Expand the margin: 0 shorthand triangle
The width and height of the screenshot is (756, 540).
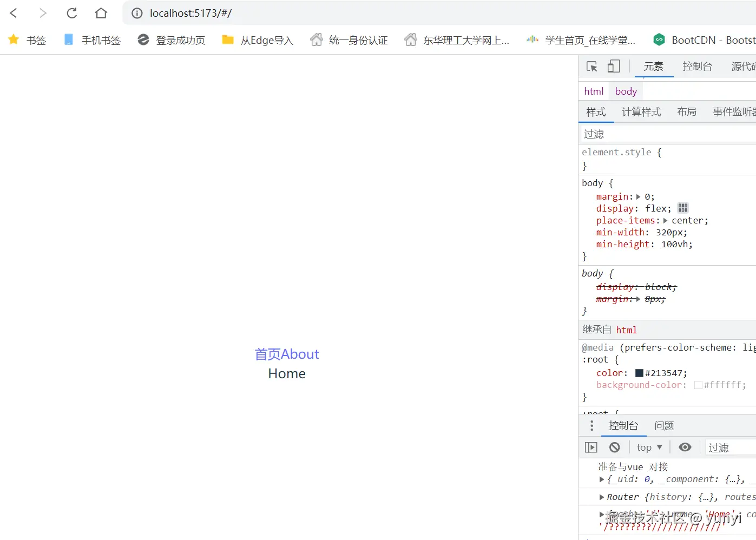coord(638,197)
